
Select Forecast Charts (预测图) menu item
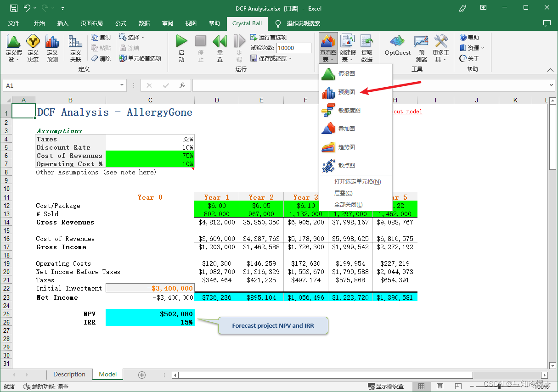click(x=355, y=92)
